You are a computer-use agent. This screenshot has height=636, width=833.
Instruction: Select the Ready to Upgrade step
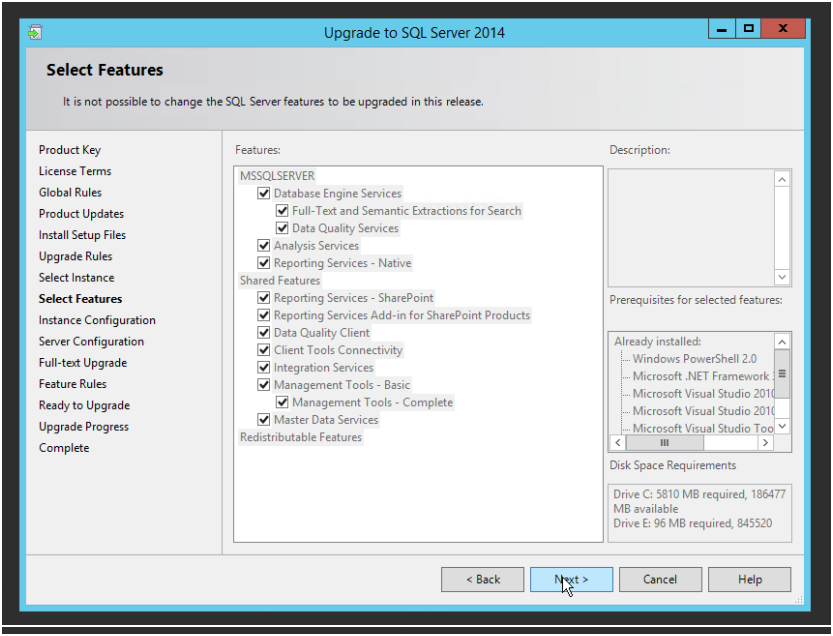[84, 405]
